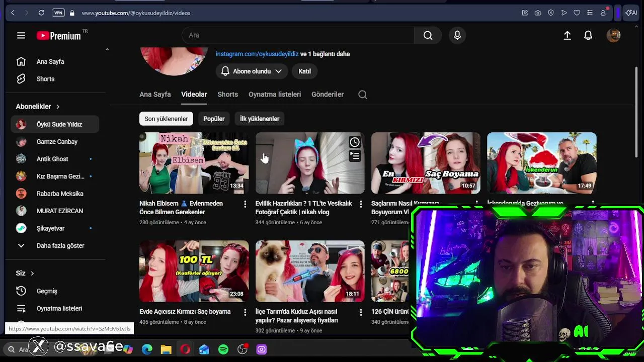Screen dimensions: 644x362
Task: Open the account avatar menu
Action: click(613, 35)
